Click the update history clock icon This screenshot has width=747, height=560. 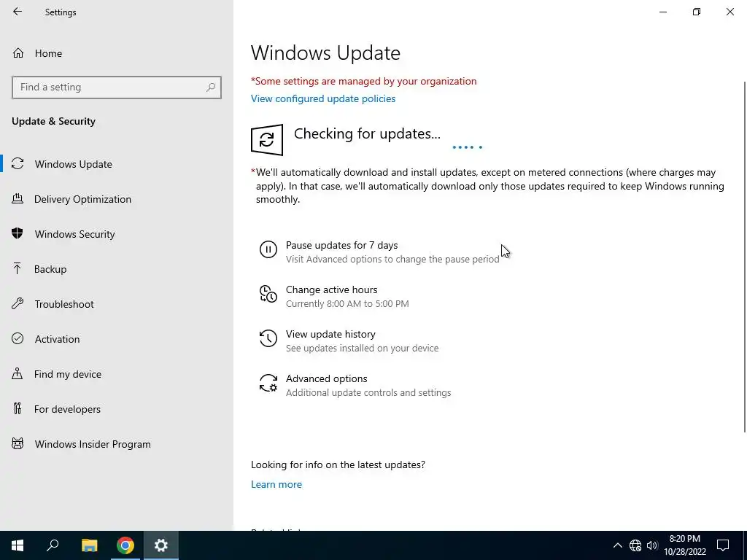click(x=268, y=338)
